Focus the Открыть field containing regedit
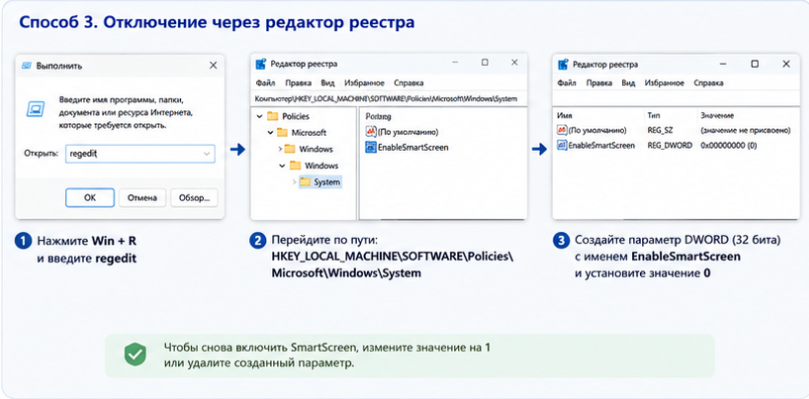The width and height of the screenshot is (809, 399). point(140,154)
